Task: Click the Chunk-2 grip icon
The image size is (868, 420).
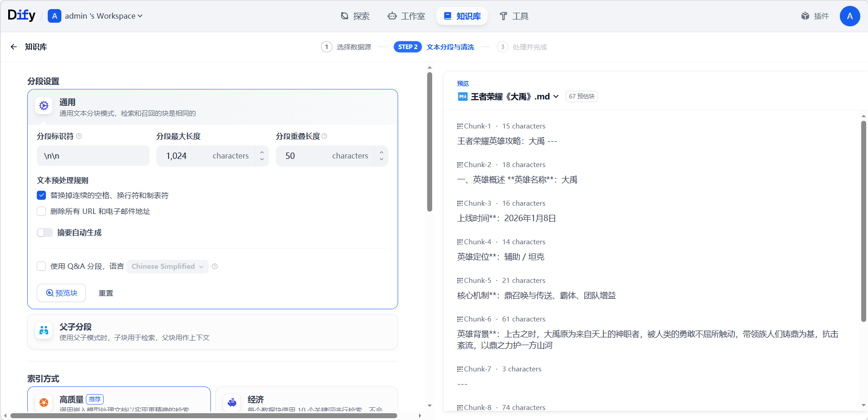Action: [x=460, y=165]
